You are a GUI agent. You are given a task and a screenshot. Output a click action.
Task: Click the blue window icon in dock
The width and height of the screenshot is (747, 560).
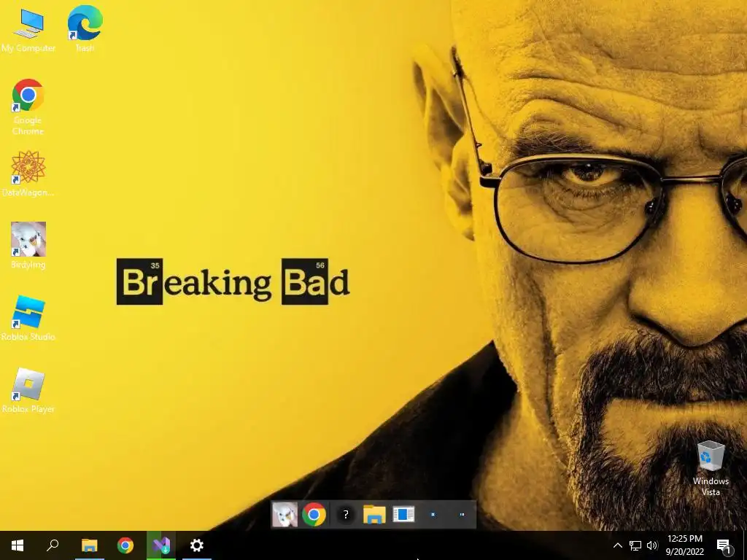click(403, 514)
